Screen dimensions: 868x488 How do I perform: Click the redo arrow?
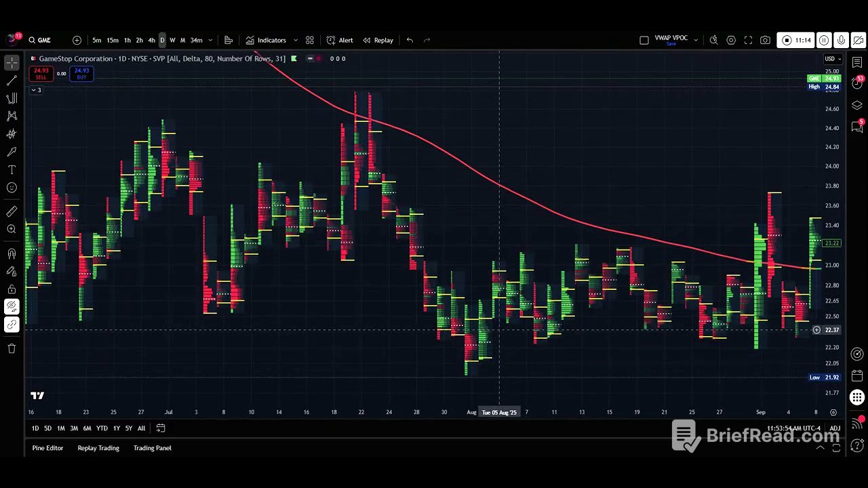click(427, 40)
